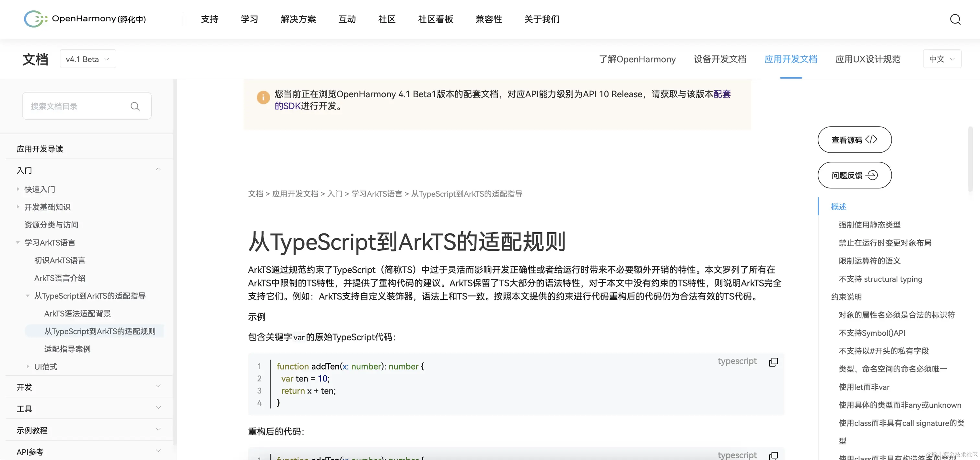Expand the UI范式 tree node

28,366
